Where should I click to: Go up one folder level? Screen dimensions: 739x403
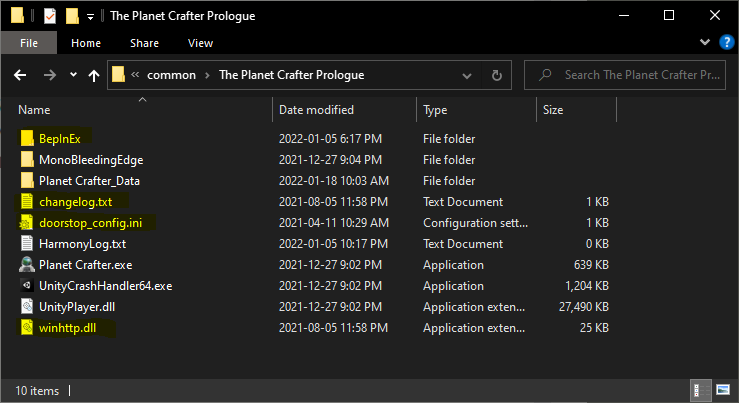click(95, 75)
